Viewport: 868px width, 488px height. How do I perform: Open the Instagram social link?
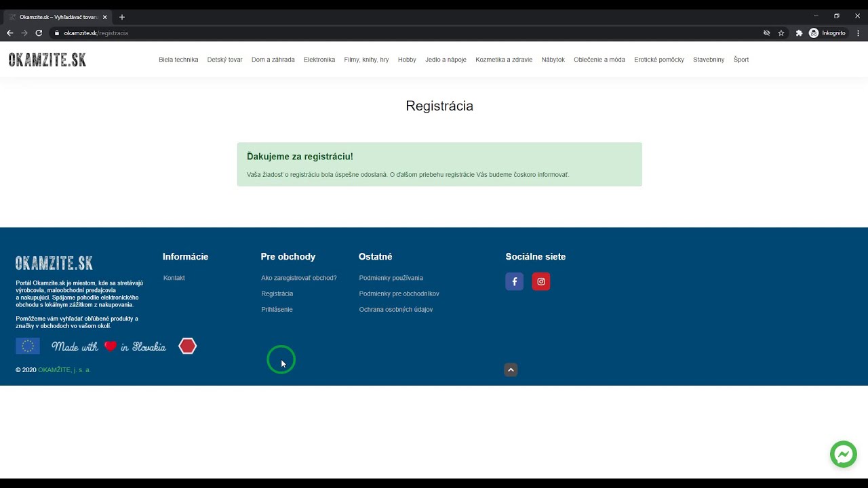[x=541, y=281]
